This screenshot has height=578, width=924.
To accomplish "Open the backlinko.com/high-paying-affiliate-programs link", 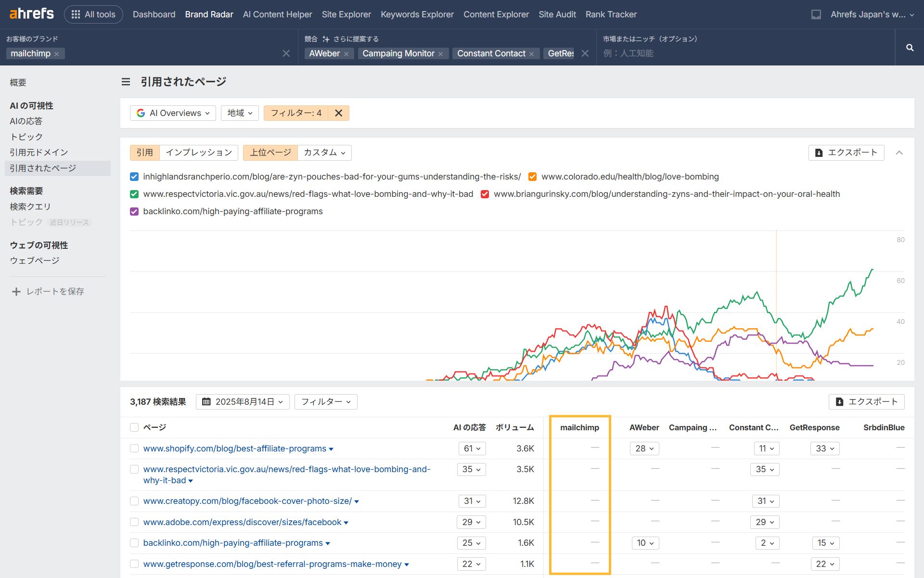I will 233,542.
